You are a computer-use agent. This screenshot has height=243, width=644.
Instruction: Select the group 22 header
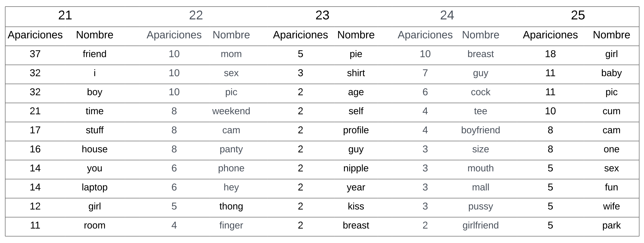click(x=196, y=15)
